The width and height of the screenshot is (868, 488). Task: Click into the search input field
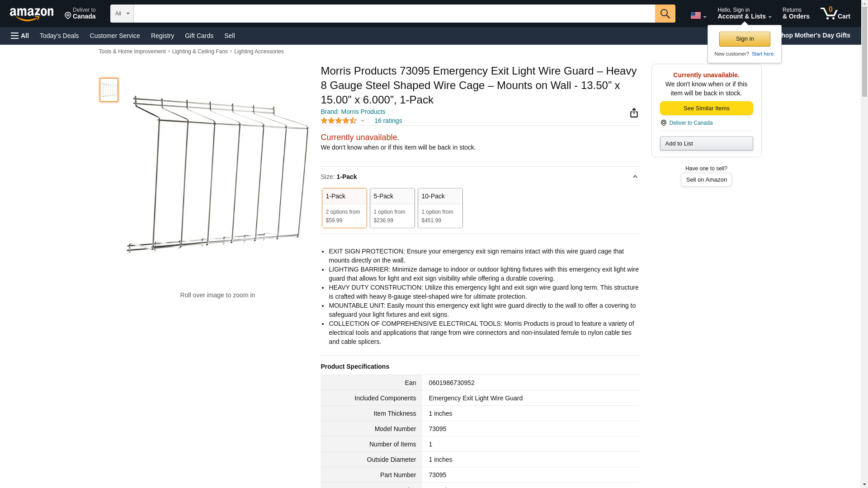point(393,14)
